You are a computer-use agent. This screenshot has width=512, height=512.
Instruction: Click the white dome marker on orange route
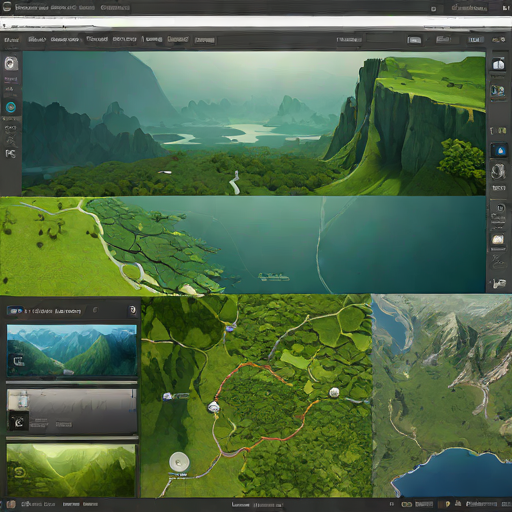213,407
